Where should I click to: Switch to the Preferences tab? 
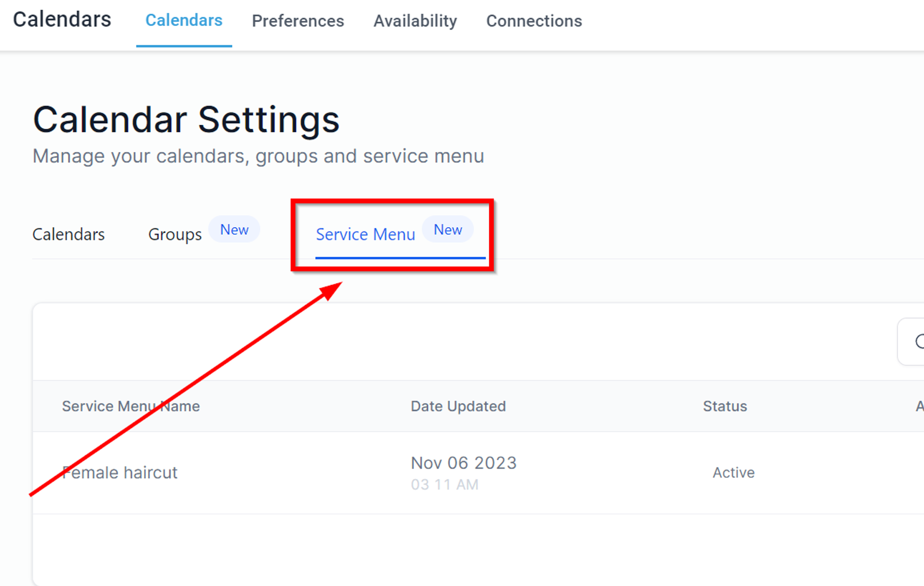(298, 21)
